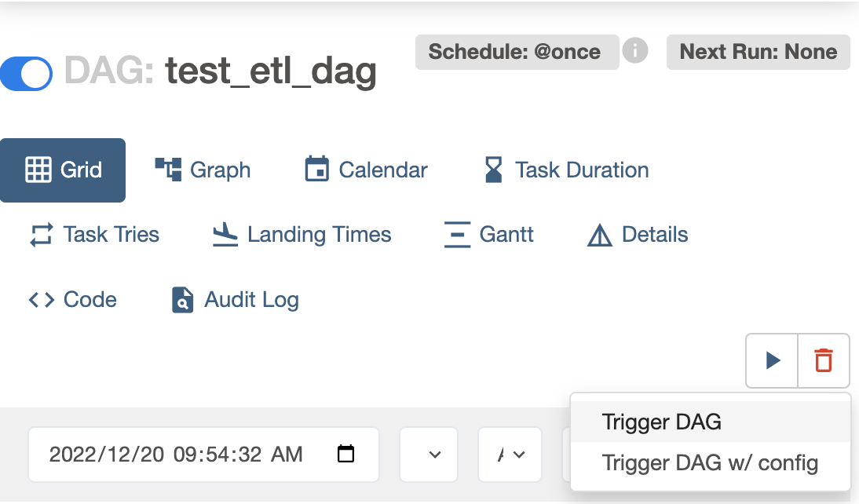Click the Task Tries repeat icon
Image resolution: width=859 pixels, height=504 pixels.
coord(41,235)
